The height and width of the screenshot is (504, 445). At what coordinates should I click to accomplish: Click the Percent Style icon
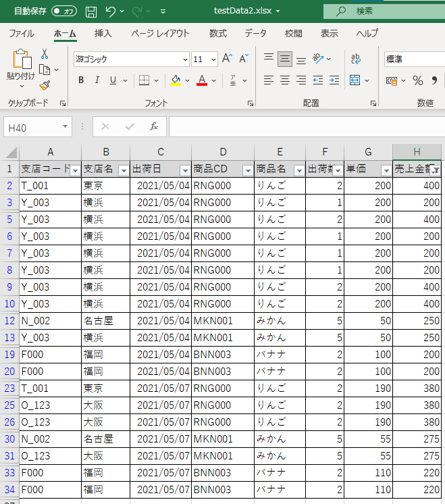click(417, 80)
